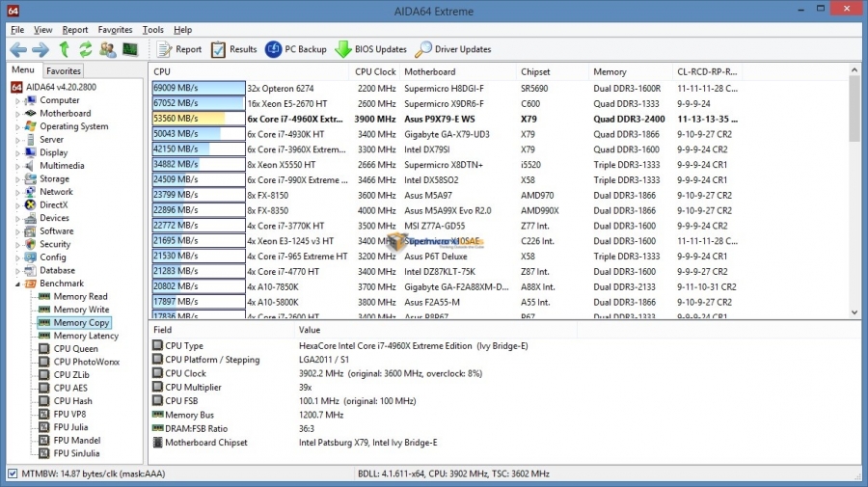The height and width of the screenshot is (487, 868).
Task: Open CPU Queen benchmark
Action: click(75, 349)
